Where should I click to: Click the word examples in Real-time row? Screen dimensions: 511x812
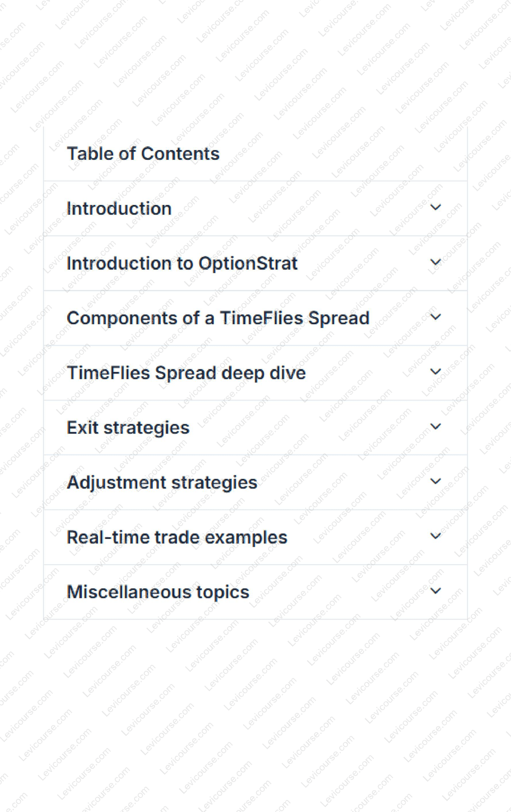pos(246,537)
